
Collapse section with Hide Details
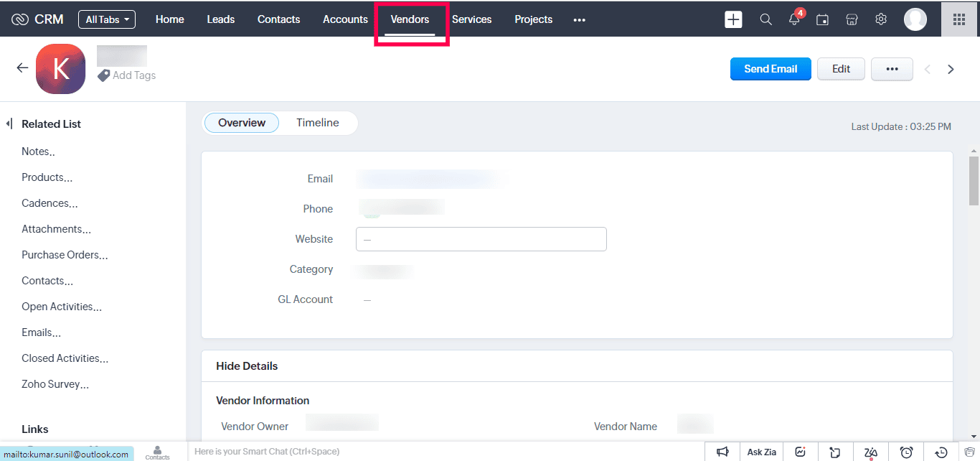(x=247, y=365)
